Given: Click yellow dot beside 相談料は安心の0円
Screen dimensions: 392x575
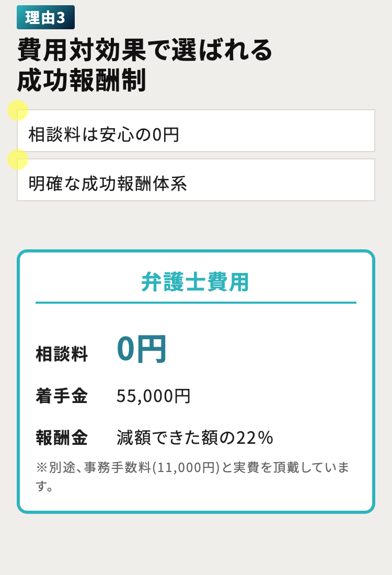Looking at the screenshot, I should 18,110.
